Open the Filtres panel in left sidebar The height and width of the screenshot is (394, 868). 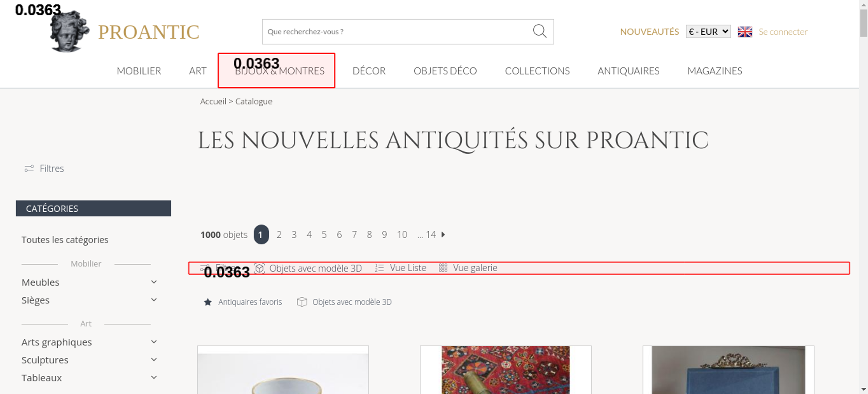pos(44,168)
